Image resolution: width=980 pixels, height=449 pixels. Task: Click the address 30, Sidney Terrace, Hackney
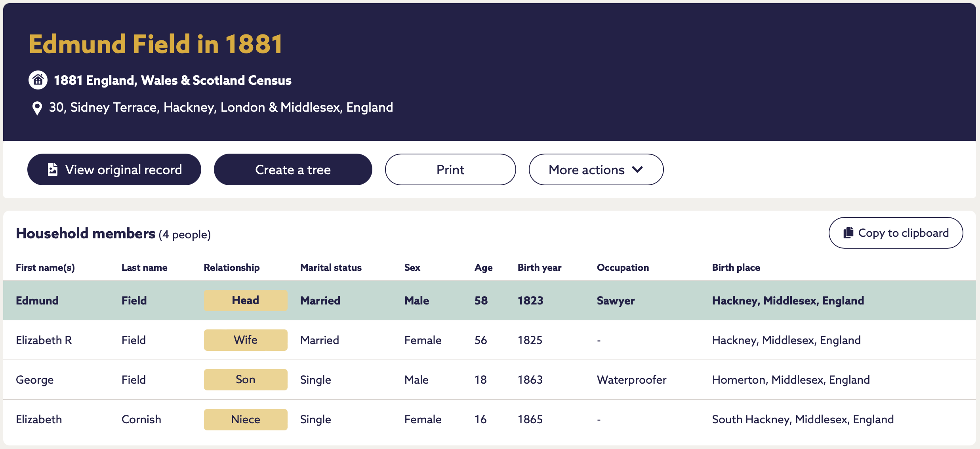(221, 107)
